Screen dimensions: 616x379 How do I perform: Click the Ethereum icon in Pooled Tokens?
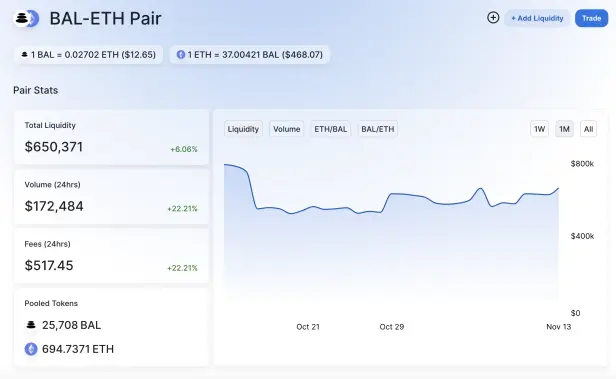pyautogui.click(x=31, y=349)
